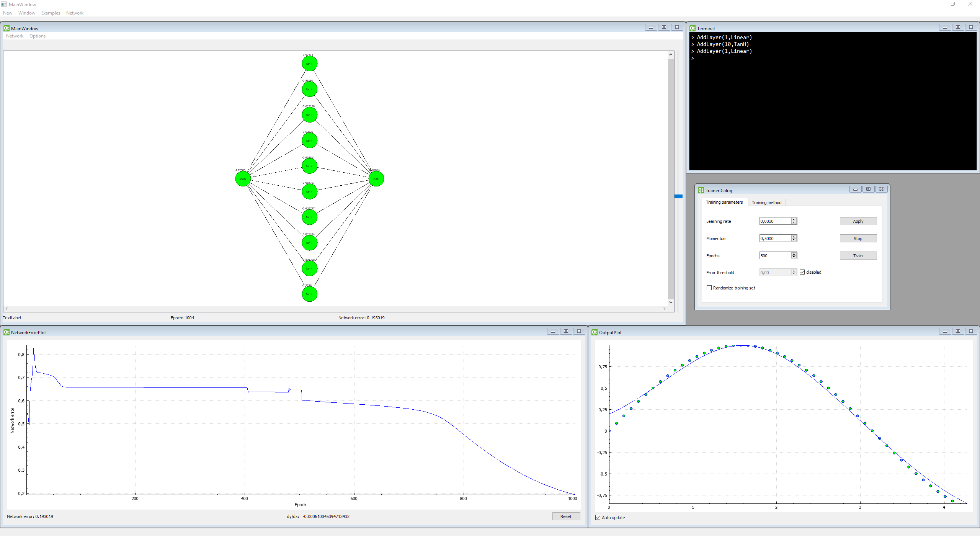Click Qt icon in Terminal title bar

coord(693,28)
